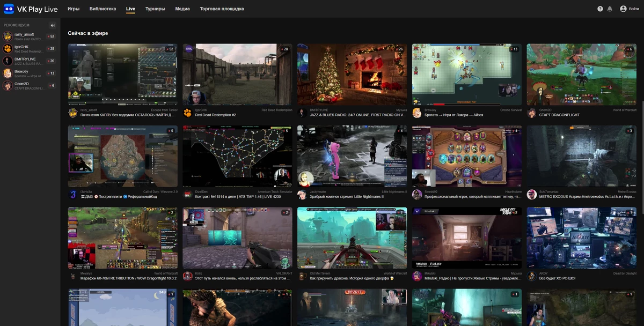Click viewer count 13 beside BrowJey in sidebar
This screenshot has height=326, width=644.
click(52, 73)
